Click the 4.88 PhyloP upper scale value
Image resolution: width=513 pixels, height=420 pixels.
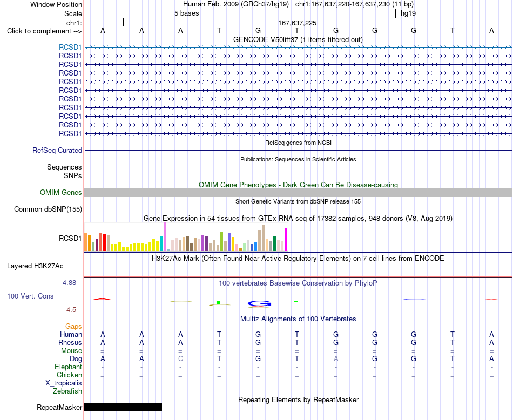point(69,283)
